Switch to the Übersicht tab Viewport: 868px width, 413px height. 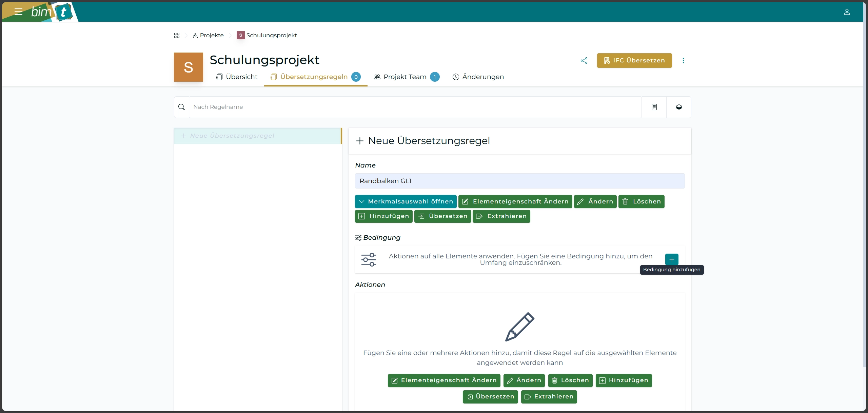tap(237, 77)
